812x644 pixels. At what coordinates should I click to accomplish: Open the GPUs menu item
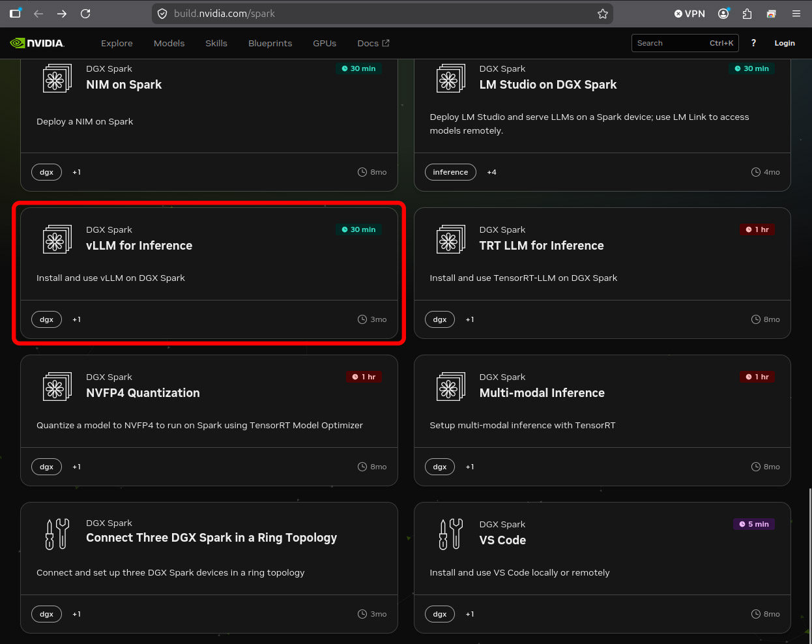[x=325, y=43]
